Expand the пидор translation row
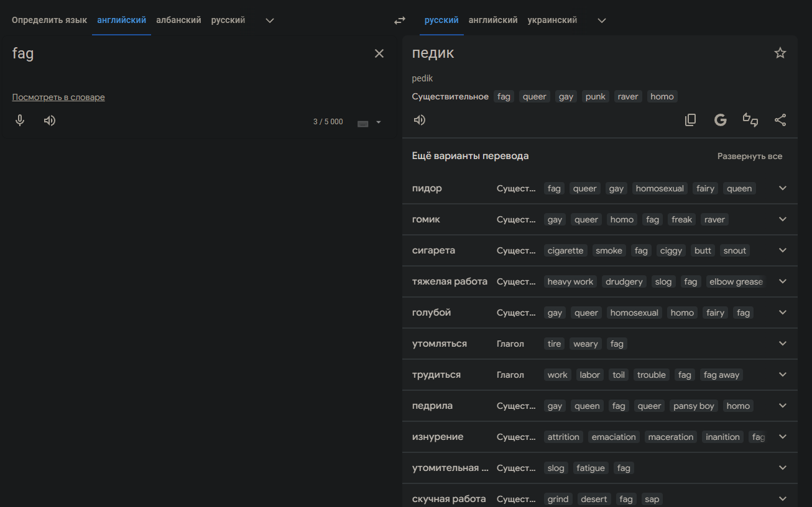The height and width of the screenshot is (507, 812). point(783,188)
